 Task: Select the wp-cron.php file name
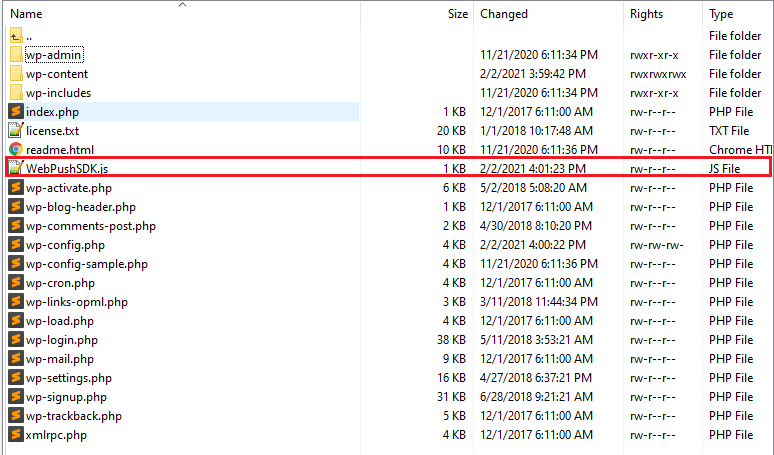coord(60,283)
